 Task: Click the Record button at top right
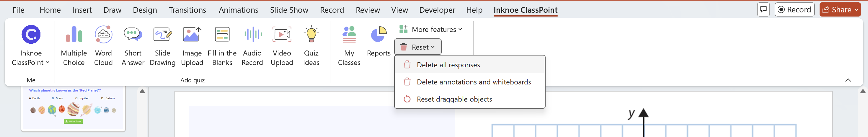point(794,9)
